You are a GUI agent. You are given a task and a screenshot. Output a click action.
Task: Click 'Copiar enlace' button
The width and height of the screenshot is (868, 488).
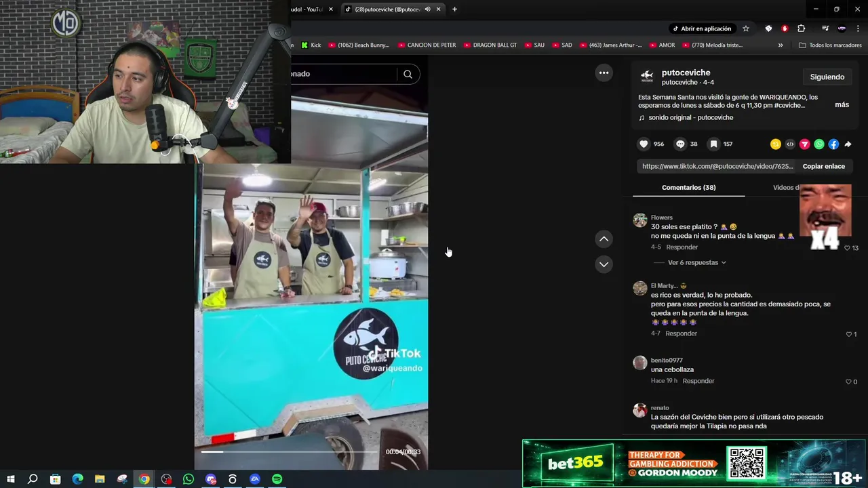click(823, 166)
